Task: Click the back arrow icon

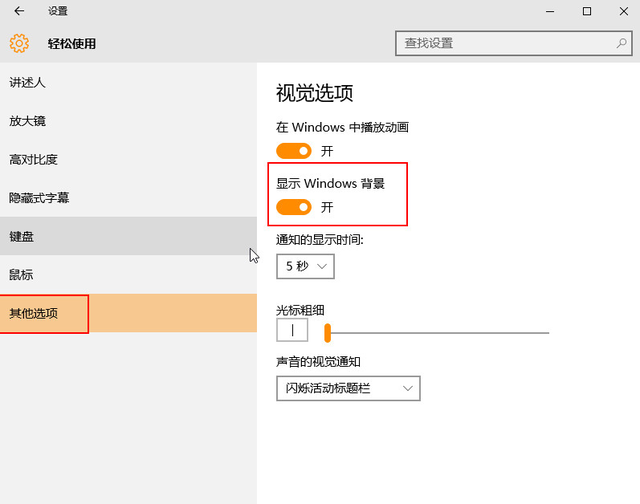Action: 19,11
